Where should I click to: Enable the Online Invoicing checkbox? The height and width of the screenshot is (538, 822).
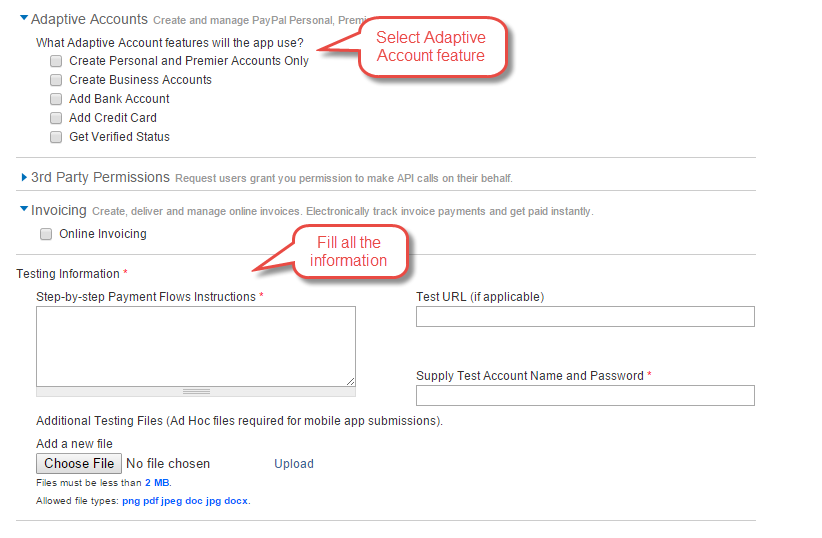click(46, 234)
